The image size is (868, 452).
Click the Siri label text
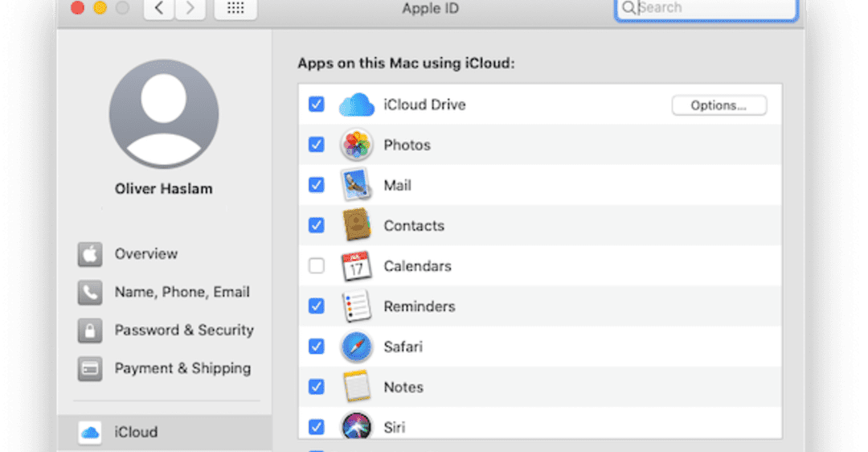pos(394,428)
